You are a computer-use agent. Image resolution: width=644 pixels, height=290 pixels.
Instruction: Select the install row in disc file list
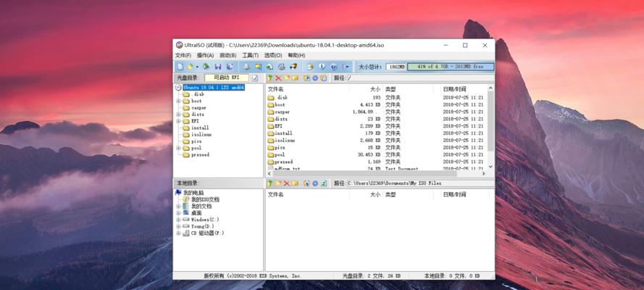tap(376, 133)
